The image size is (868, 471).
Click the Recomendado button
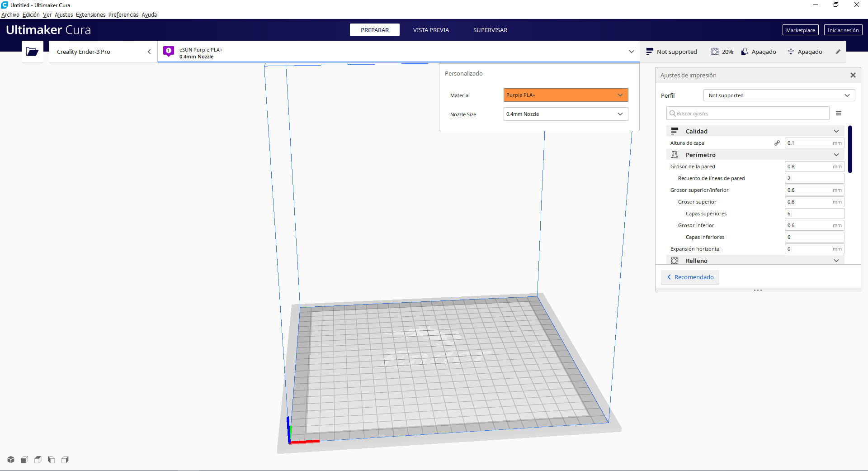[690, 277]
